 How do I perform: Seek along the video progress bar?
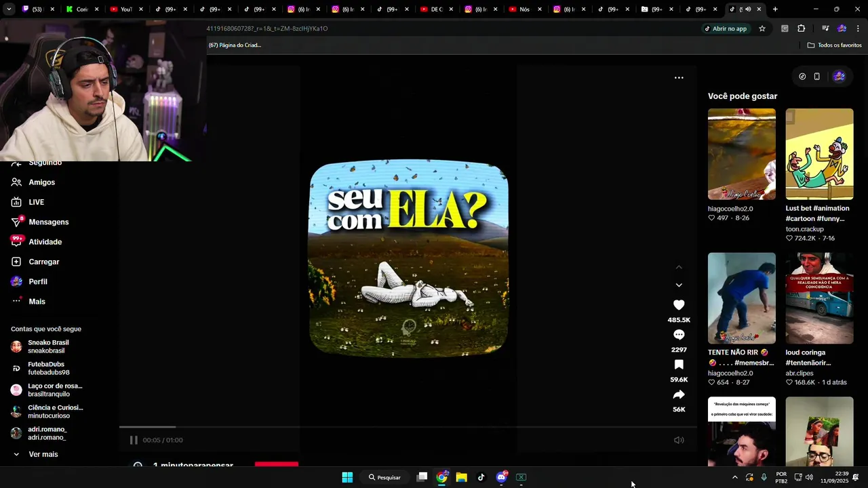tap(408, 427)
